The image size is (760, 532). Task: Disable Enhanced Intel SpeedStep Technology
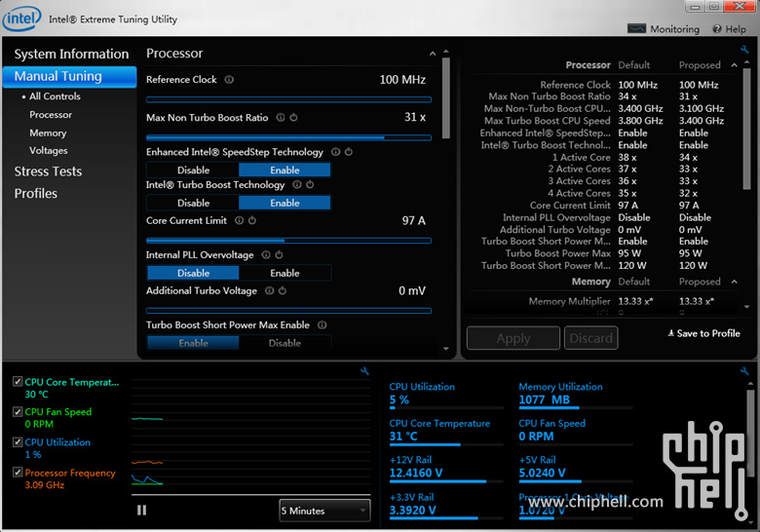tap(193, 171)
